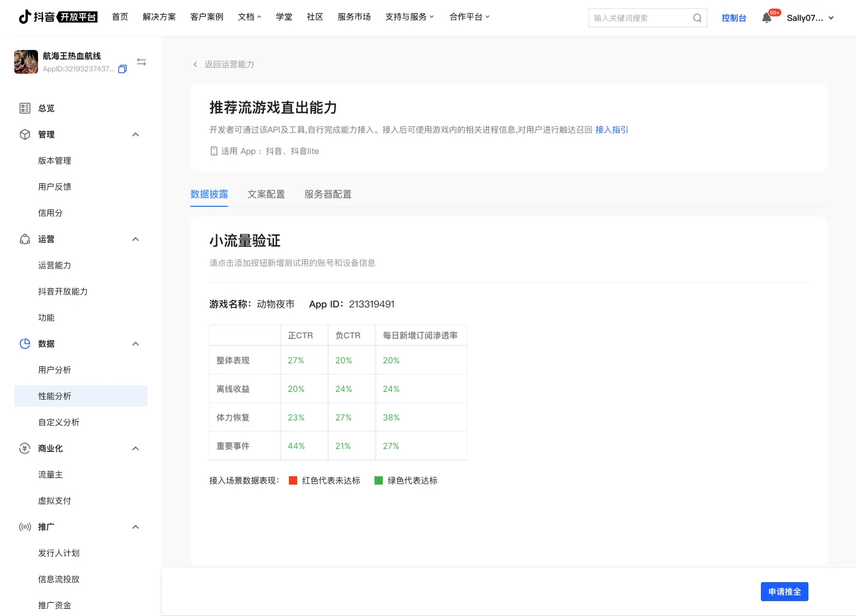Collapse the 运营 sidebar section
856x616 pixels.
tap(136, 239)
